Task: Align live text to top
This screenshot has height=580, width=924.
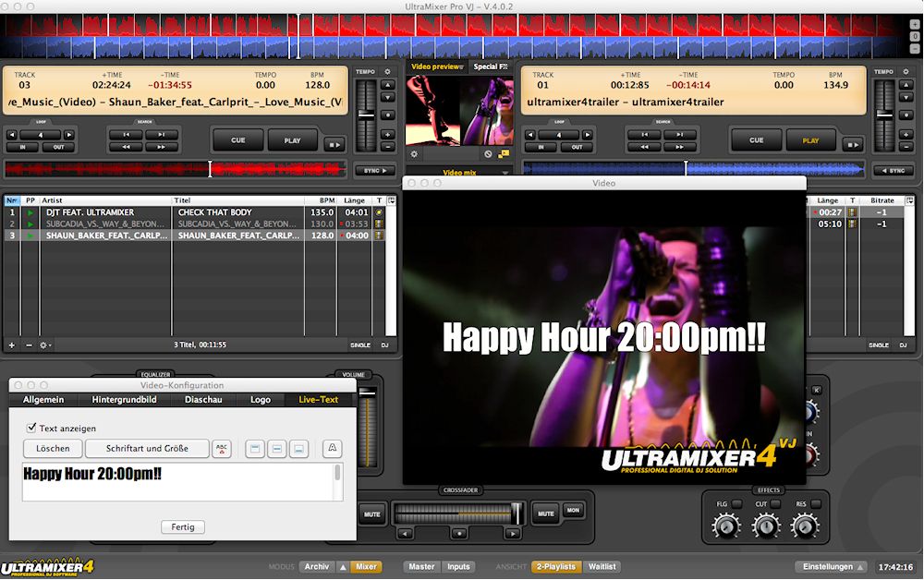Action: [255, 449]
